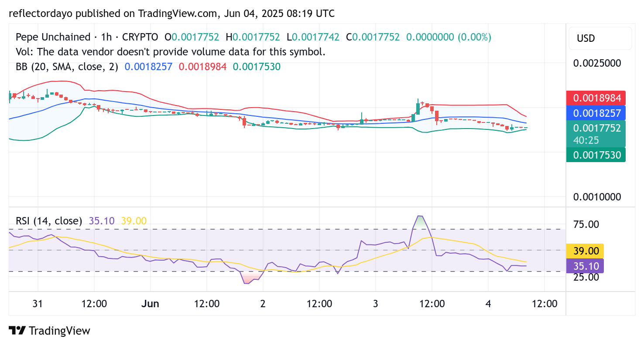Click the date label 4 on time axis
644x346 pixels.
click(x=488, y=304)
